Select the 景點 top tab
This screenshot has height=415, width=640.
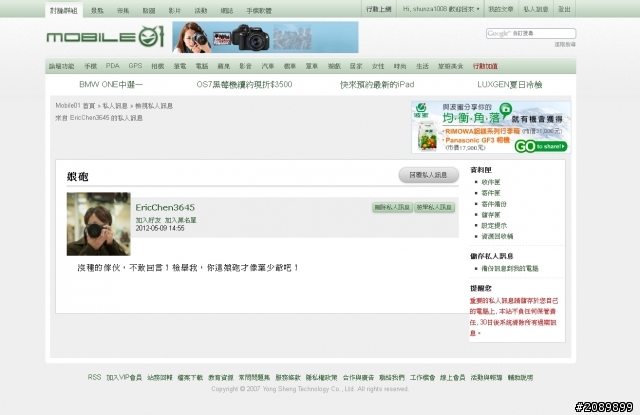click(x=97, y=11)
